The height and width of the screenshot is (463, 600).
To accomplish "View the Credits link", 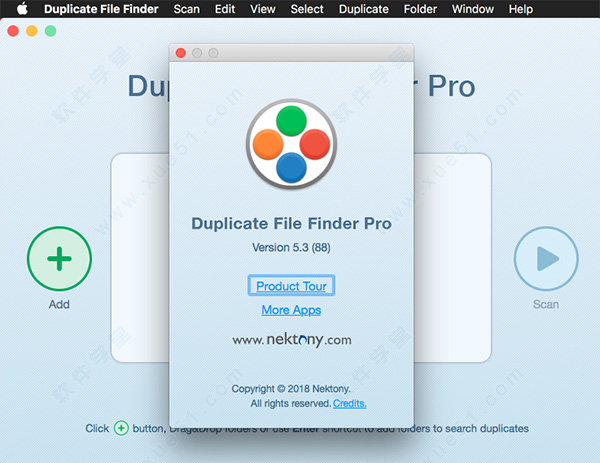I will (349, 403).
